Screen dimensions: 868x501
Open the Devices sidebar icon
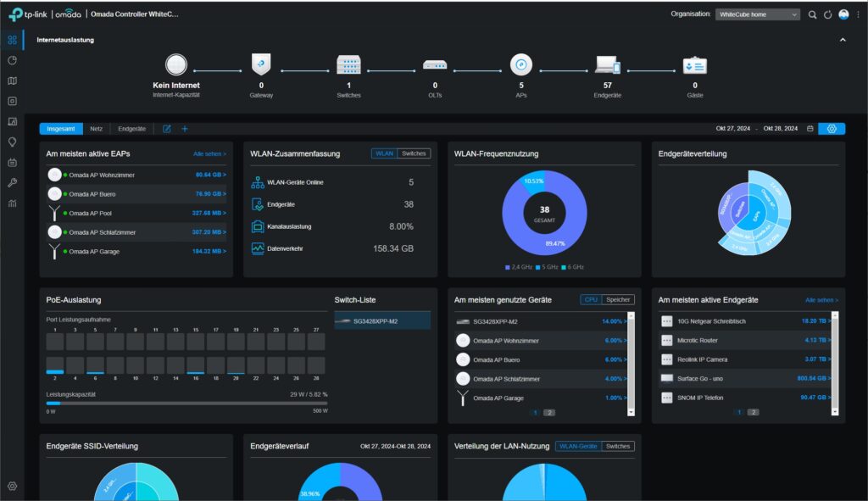pyautogui.click(x=12, y=102)
